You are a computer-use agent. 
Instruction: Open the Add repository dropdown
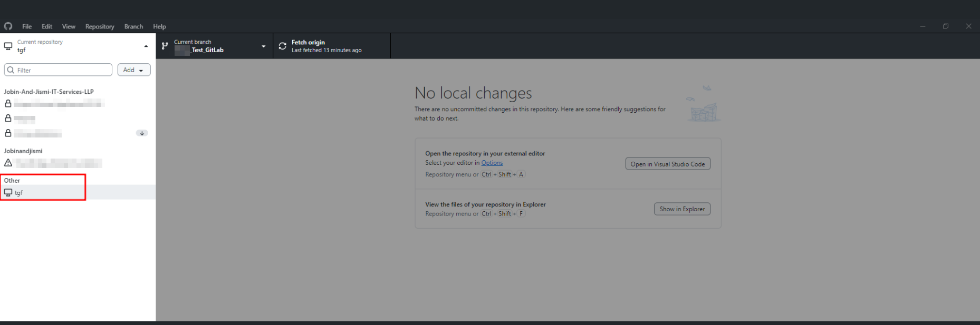tap(133, 70)
